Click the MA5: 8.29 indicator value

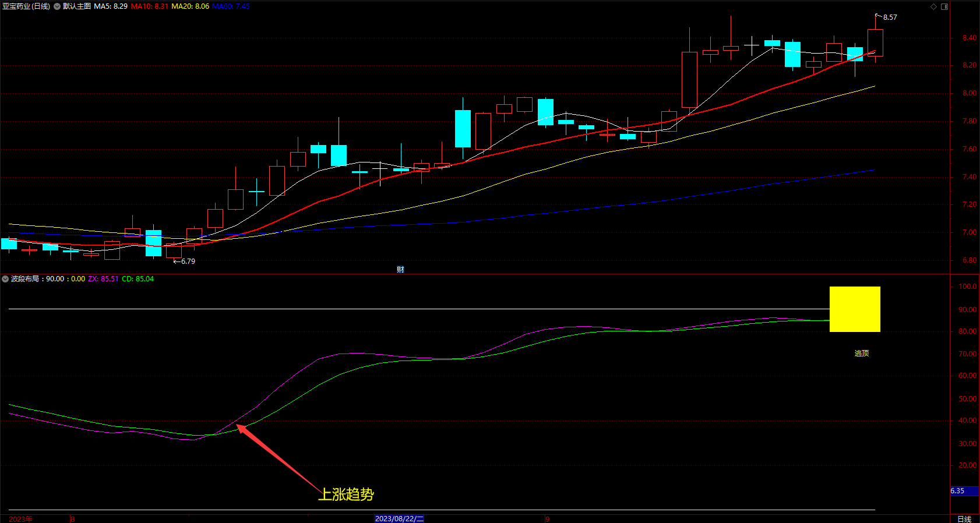click(111, 6)
